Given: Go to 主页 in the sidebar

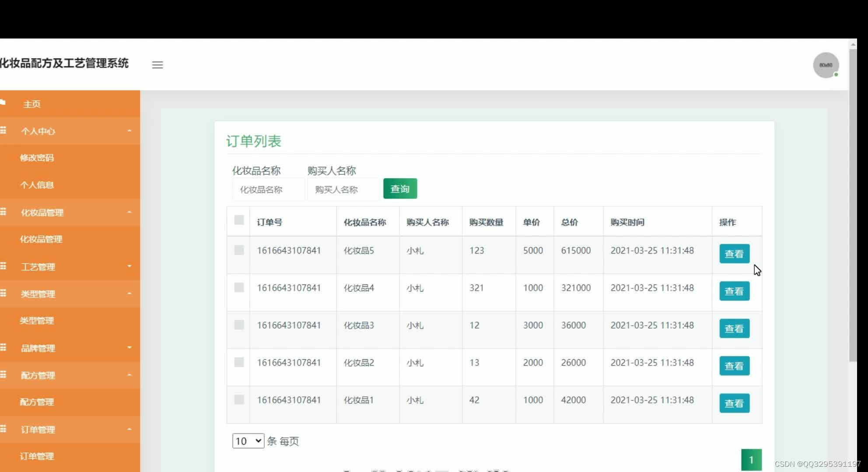Looking at the screenshot, I should (32, 104).
